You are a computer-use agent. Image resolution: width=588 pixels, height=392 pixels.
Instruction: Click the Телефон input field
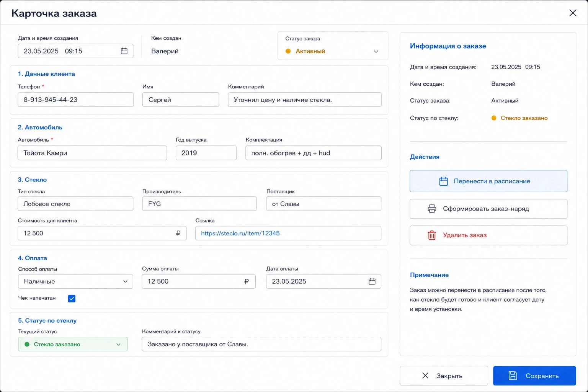[x=76, y=100]
